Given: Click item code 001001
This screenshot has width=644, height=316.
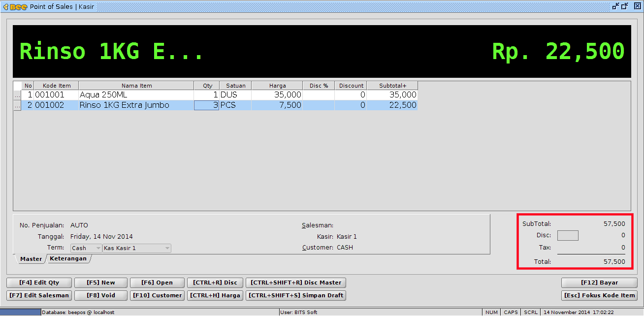Looking at the screenshot, I should [57, 95].
